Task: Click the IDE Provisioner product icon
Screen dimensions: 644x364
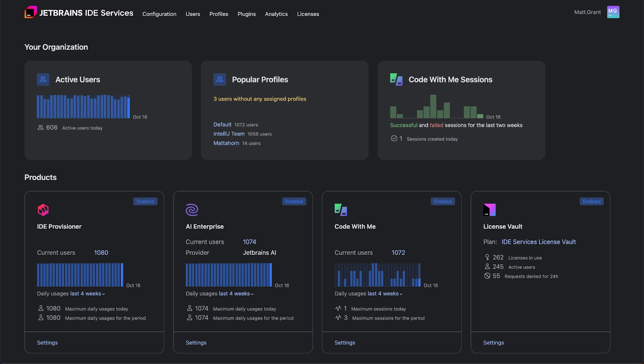Action: tap(43, 210)
